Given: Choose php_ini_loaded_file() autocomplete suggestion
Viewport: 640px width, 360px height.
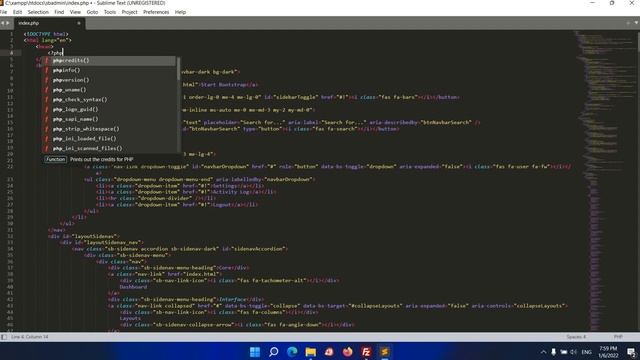Looking at the screenshot, I should pos(109,139).
